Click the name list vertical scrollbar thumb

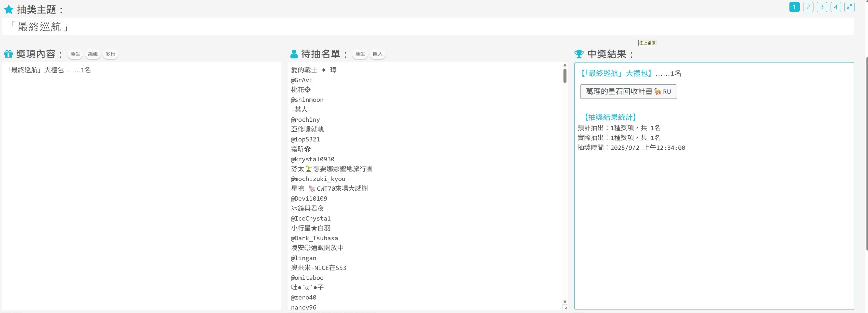[565, 75]
